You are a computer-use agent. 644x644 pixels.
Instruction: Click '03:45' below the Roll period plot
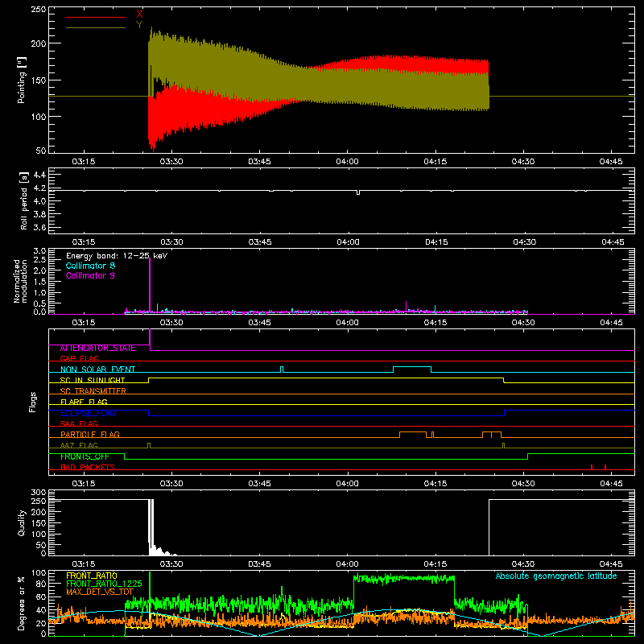click(259, 242)
